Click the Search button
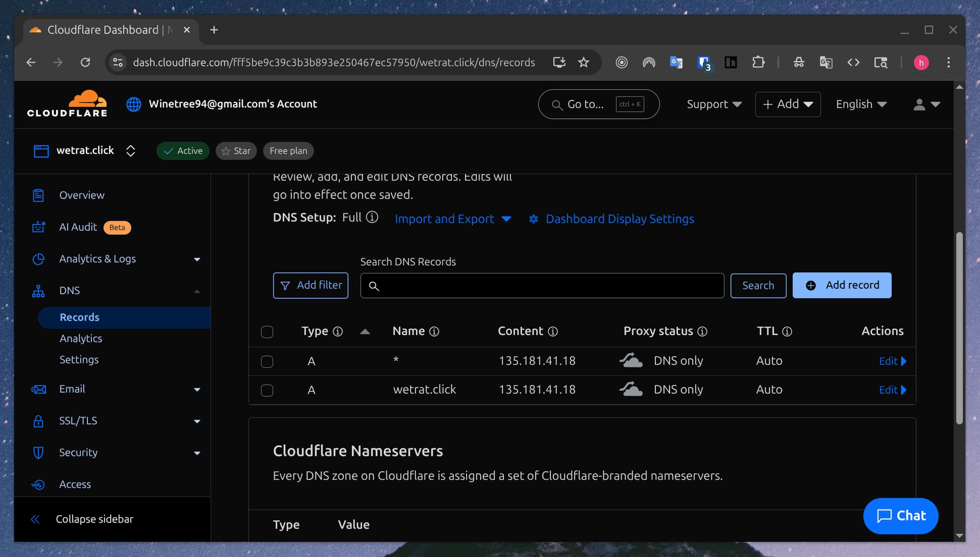This screenshot has height=557, width=980. click(758, 286)
